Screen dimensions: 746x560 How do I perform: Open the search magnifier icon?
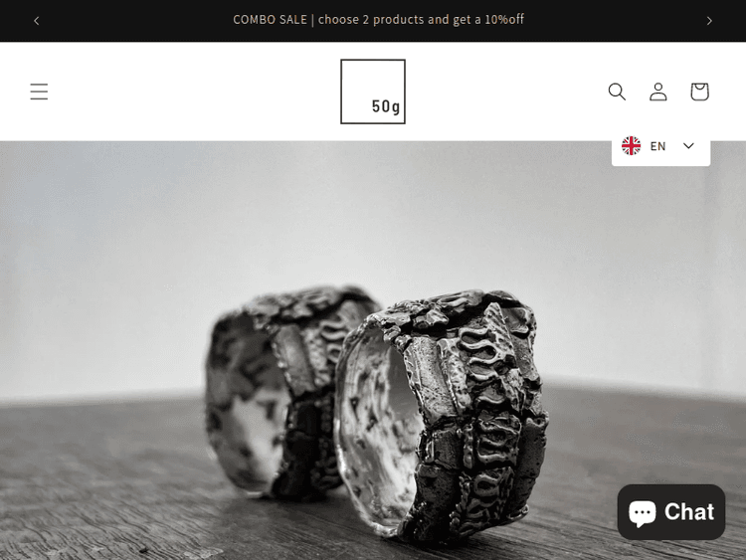(x=617, y=92)
